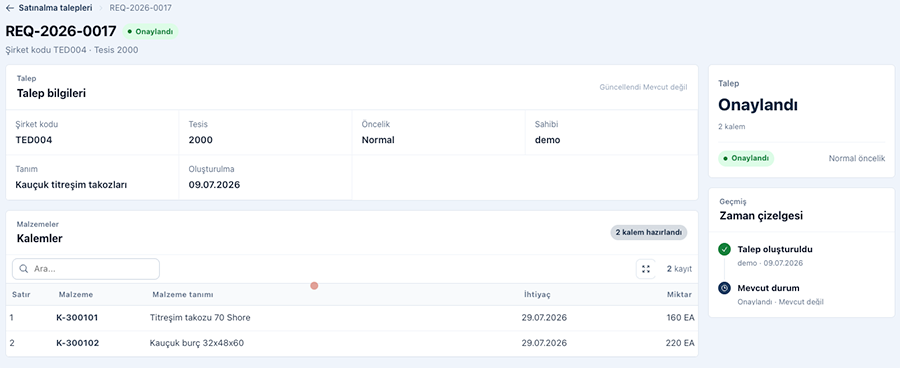Click the Kalemler section heading
The width and height of the screenshot is (900, 368).
[x=40, y=238]
